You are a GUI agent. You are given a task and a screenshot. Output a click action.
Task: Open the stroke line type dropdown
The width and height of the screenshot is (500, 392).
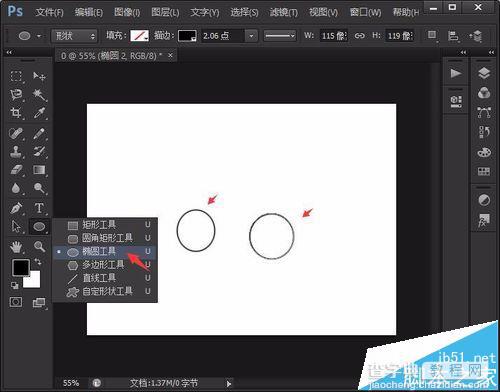tap(280, 36)
